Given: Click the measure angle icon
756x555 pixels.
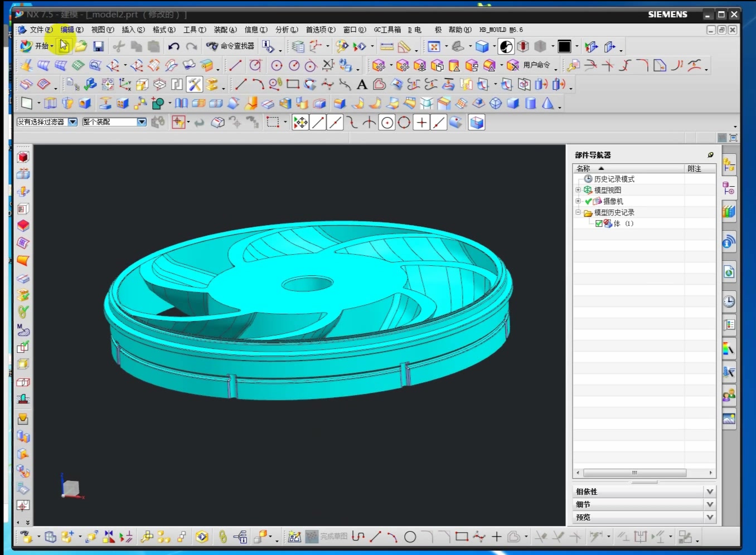Looking at the screenshot, I should click(x=405, y=46).
